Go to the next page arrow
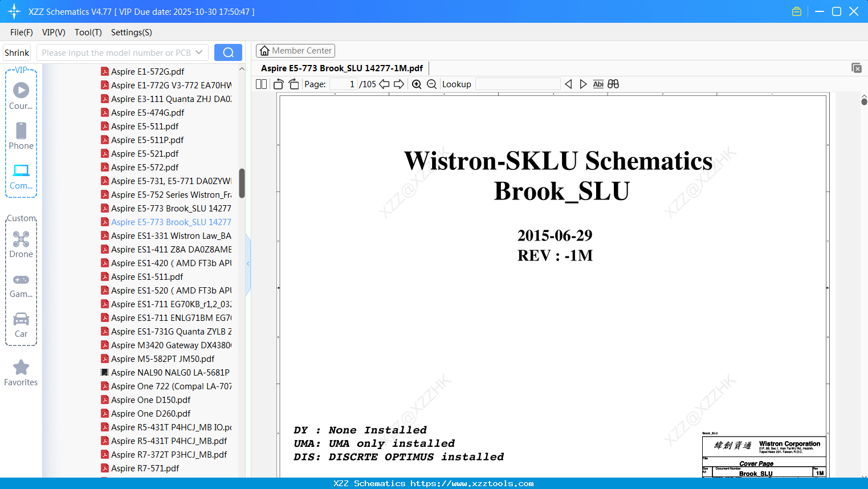Image resolution: width=868 pixels, height=489 pixels. [399, 84]
